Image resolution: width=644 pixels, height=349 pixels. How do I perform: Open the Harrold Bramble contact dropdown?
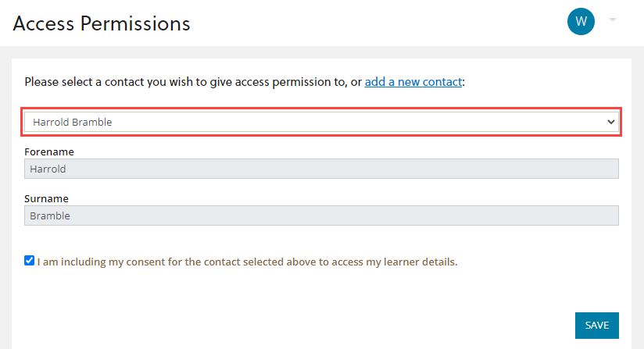pyautogui.click(x=321, y=123)
